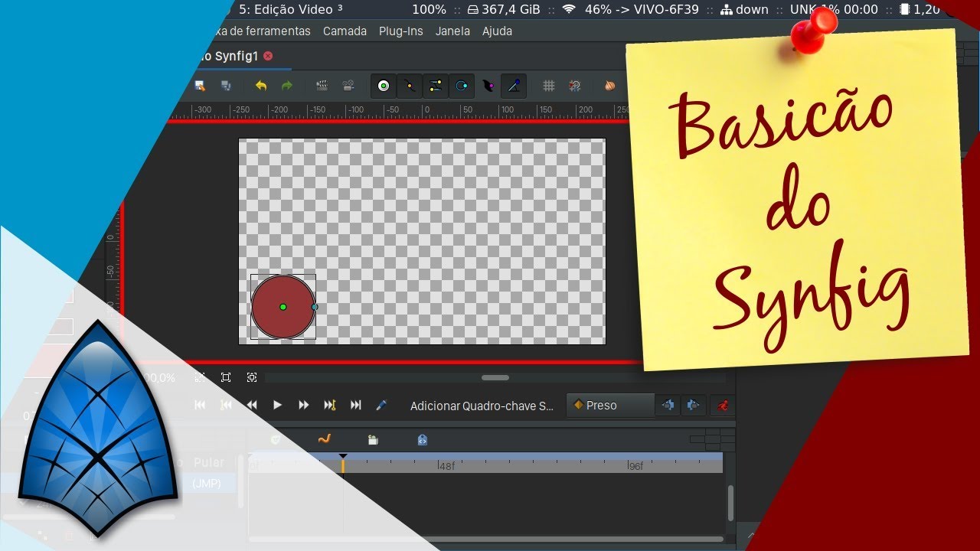Click the WiFi status icon
Image resolution: width=980 pixels, height=551 pixels.
click(x=569, y=9)
